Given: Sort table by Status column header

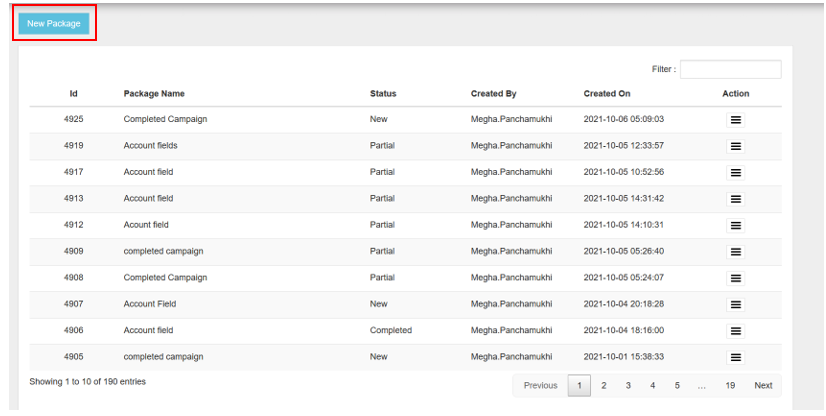Looking at the screenshot, I should click(x=383, y=94).
